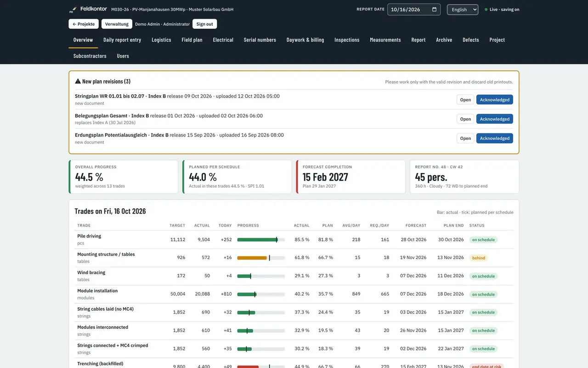
Task: Click into the report date field
Action: pyautogui.click(x=414, y=10)
